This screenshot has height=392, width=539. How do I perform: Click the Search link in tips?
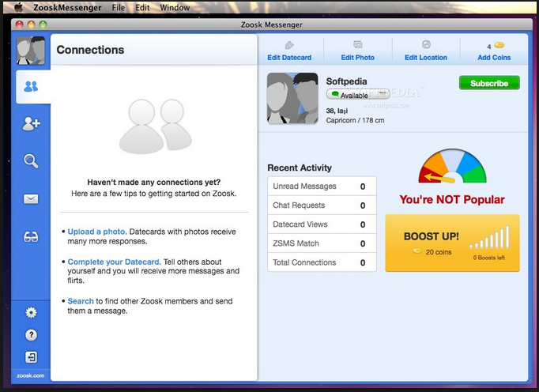(x=81, y=301)
